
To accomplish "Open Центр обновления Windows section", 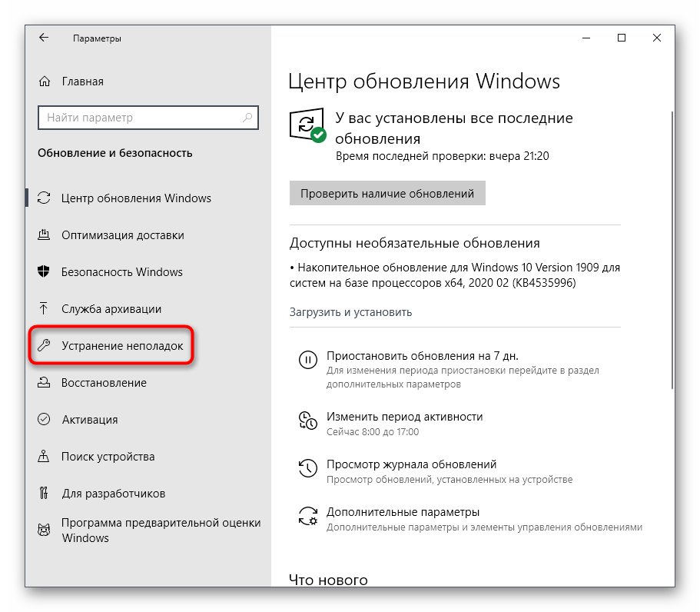I will pos(136,198).
